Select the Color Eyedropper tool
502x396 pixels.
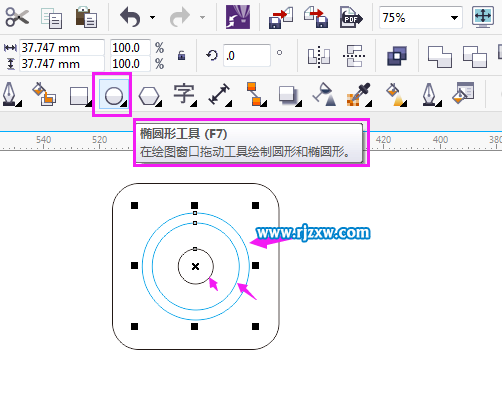coord(359,95)
